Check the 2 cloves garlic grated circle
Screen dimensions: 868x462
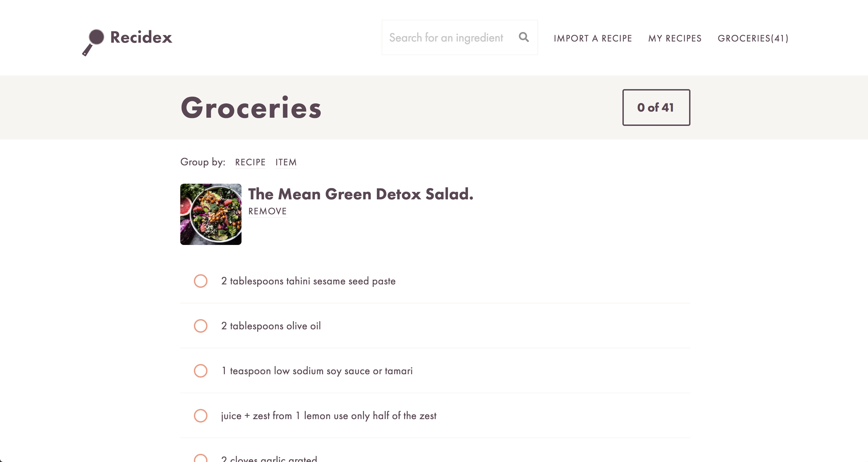[201, 458]
